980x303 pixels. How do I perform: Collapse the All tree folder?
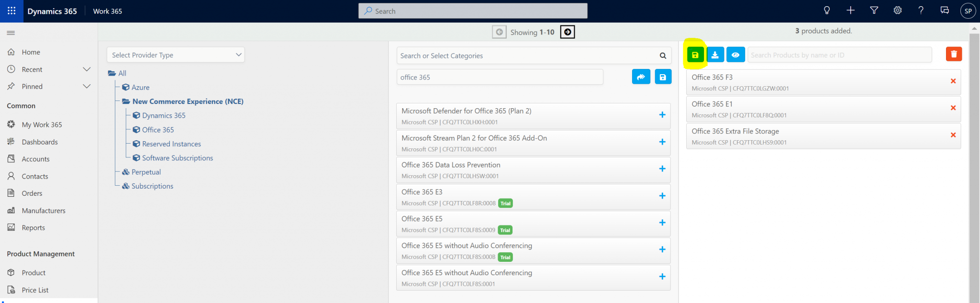(x=117, y=73)
